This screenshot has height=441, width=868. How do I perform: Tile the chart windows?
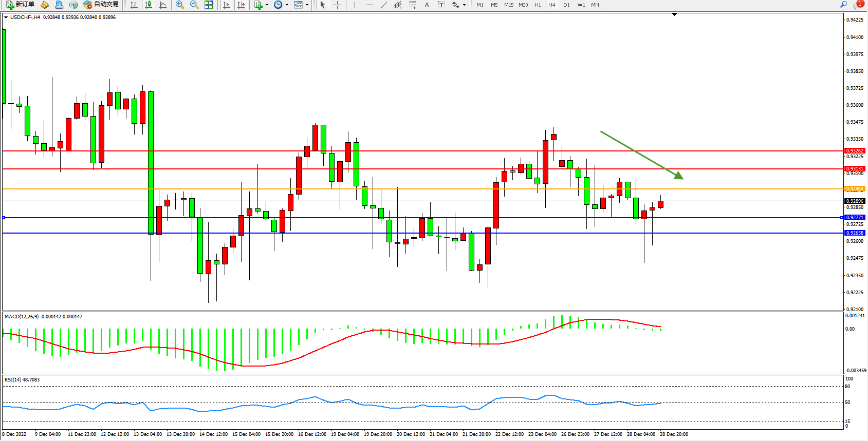pos(209,5)
